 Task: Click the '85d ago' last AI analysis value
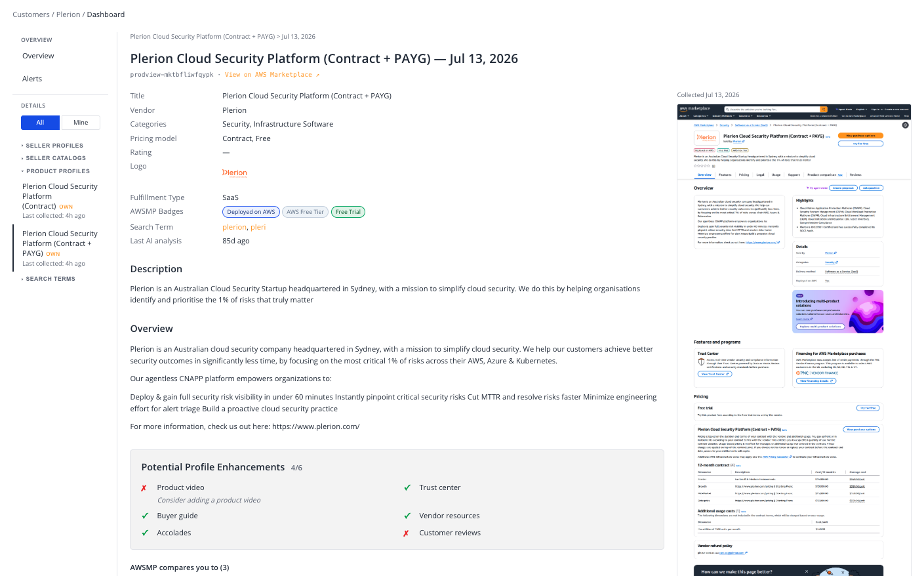pos(236,241)
